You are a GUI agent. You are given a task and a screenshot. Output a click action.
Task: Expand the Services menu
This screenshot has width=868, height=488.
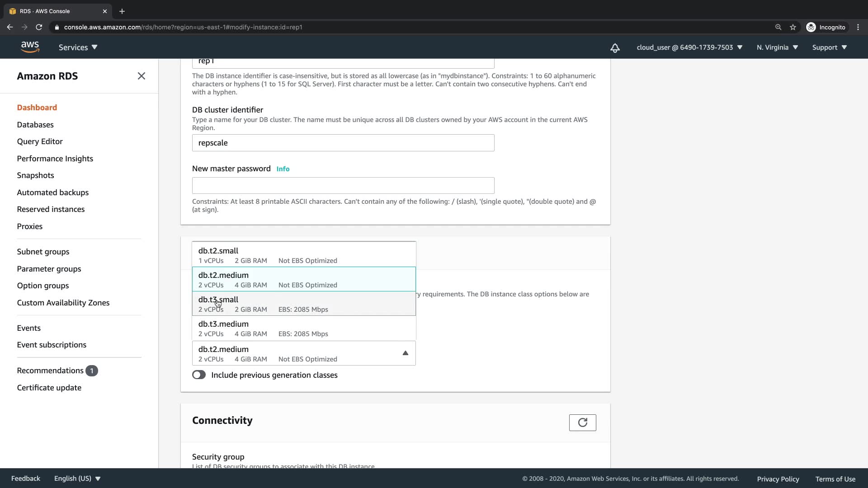click(78, 47)
